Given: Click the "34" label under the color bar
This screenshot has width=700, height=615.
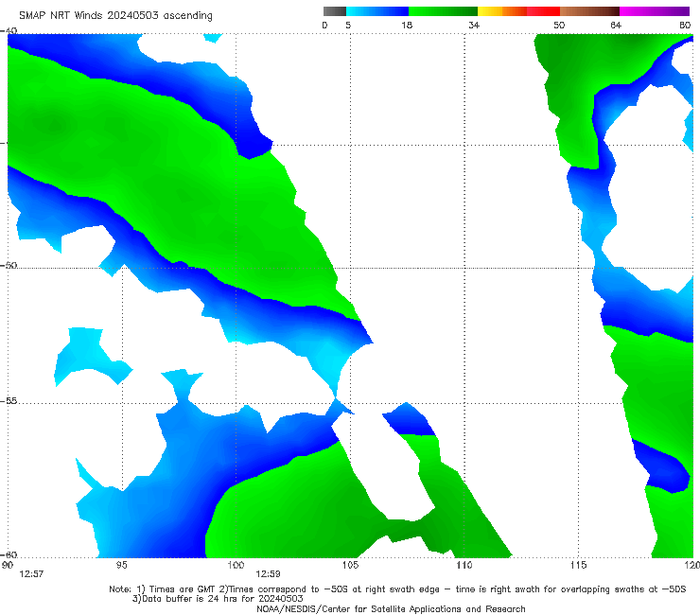Looking at the screenshot, I should pos(474,25).
